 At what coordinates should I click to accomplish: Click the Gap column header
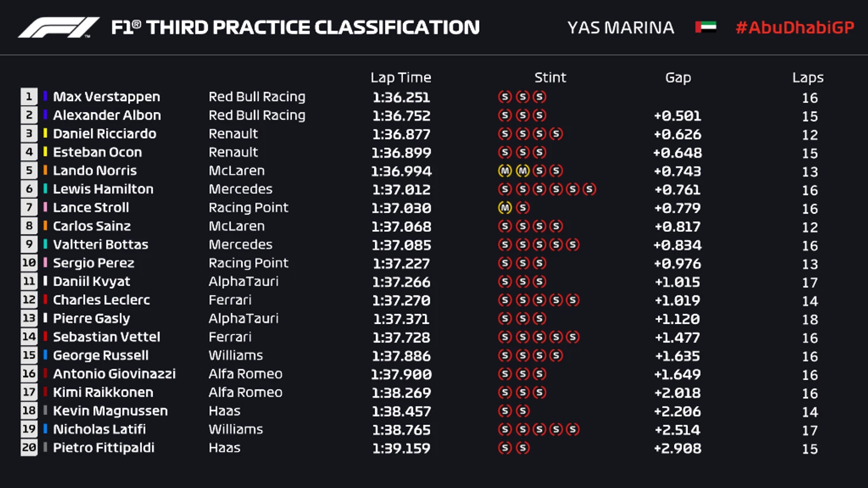[x=678, y=77]
